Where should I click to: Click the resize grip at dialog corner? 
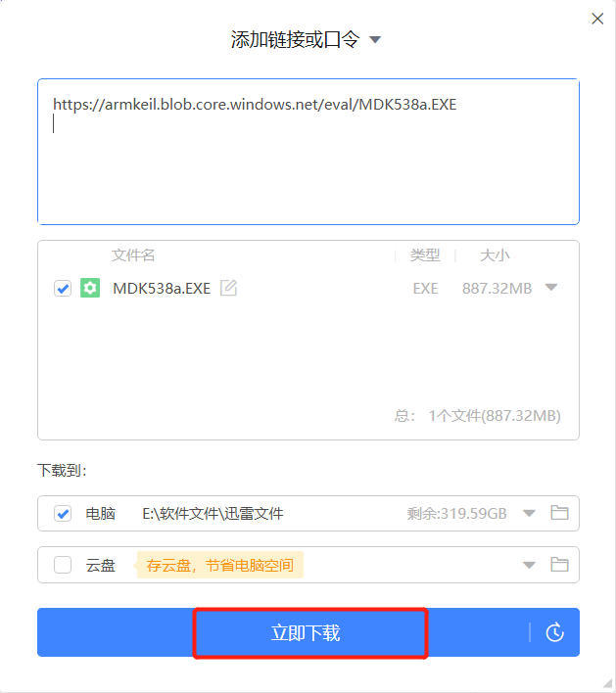click(608, 684)
